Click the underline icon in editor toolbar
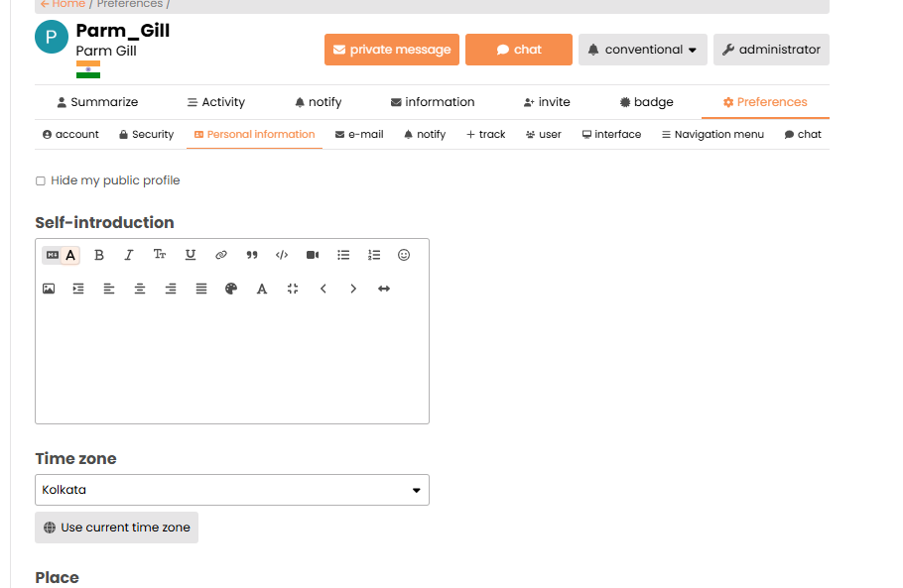This screenshot has width=903, height=588. [x=191, y=255]
